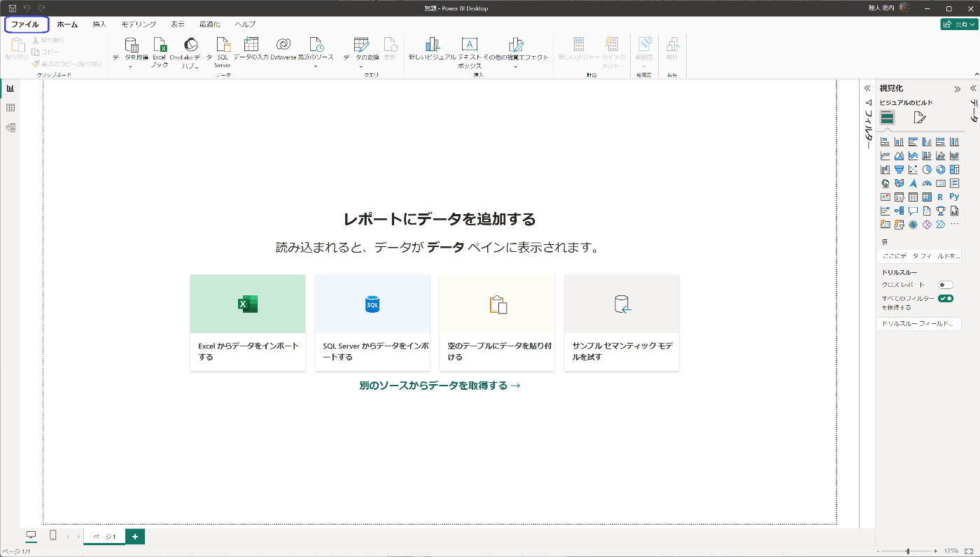Viewport: 980px width, 557px height.
Task: Add a matrix visual
Action: click(x=927, y=197)
